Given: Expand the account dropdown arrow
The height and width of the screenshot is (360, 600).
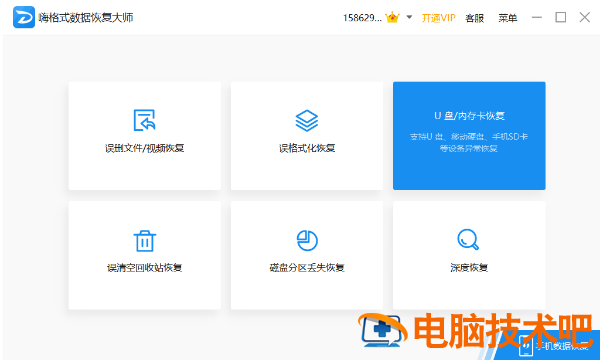Looking at the screenshot, I should click(409, 17).
